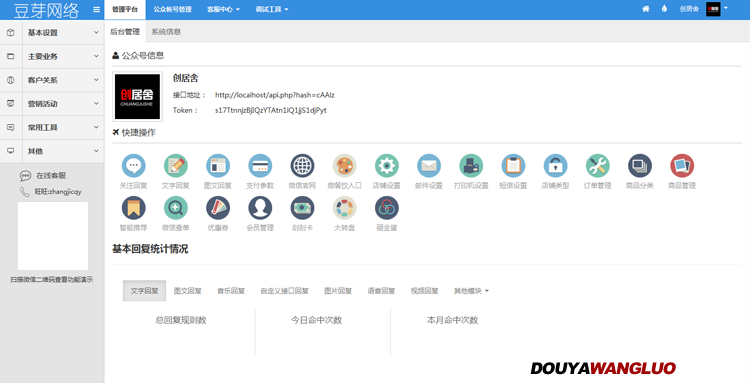Click the 今日命中次数 statistic label
This screenshot has height=383, width=750.
pyautogui.click(x=317, y=320)
